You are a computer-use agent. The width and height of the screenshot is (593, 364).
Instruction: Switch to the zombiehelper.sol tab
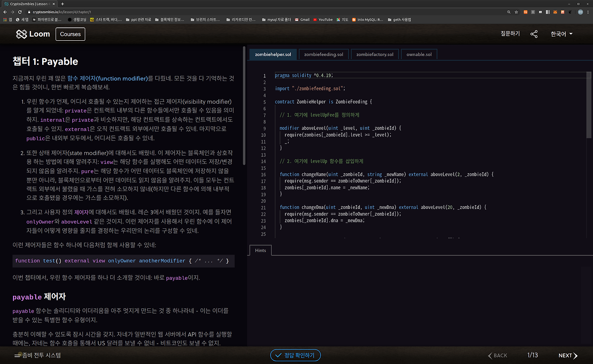tap(273, 54)
